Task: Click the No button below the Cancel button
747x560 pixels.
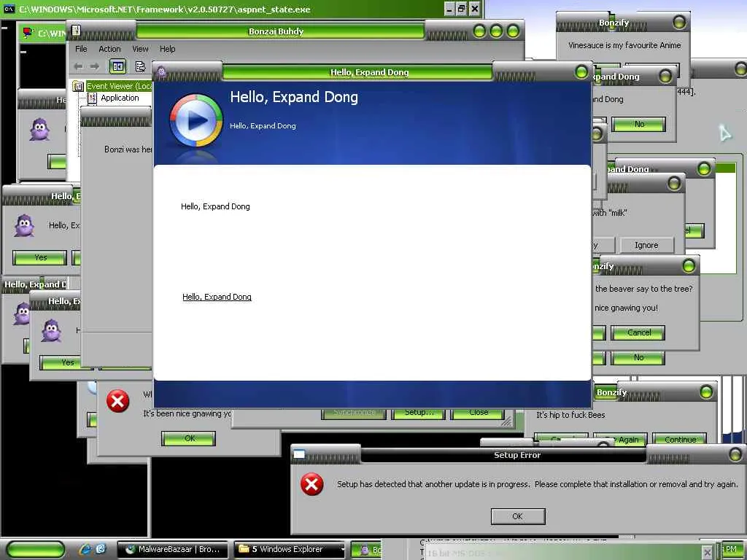Action: tap(638, 357)
